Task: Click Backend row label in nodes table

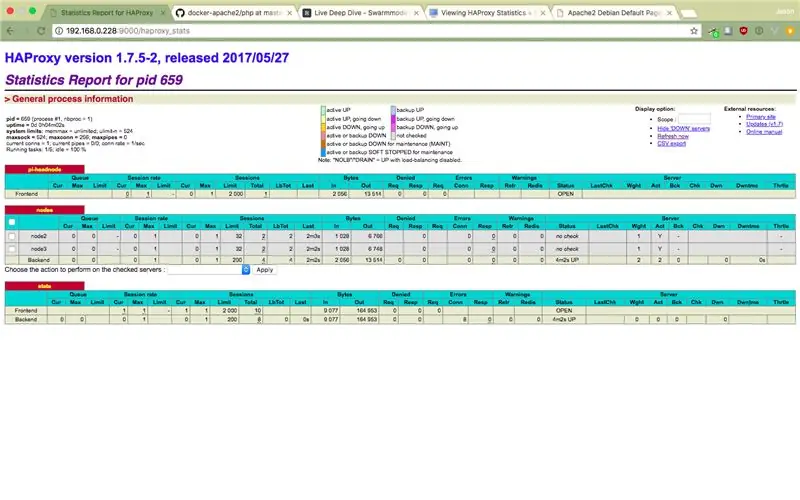Action: [x=39, y=260]
